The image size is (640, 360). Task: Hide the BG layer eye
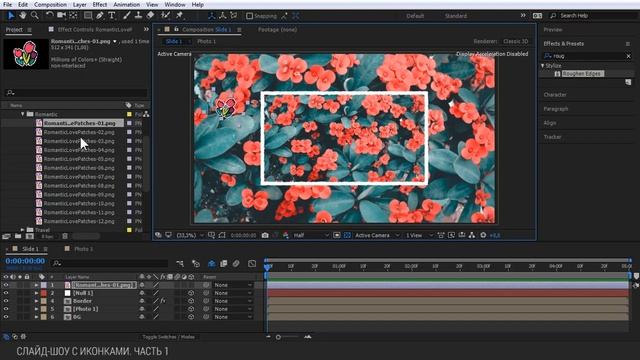(6, 317)
